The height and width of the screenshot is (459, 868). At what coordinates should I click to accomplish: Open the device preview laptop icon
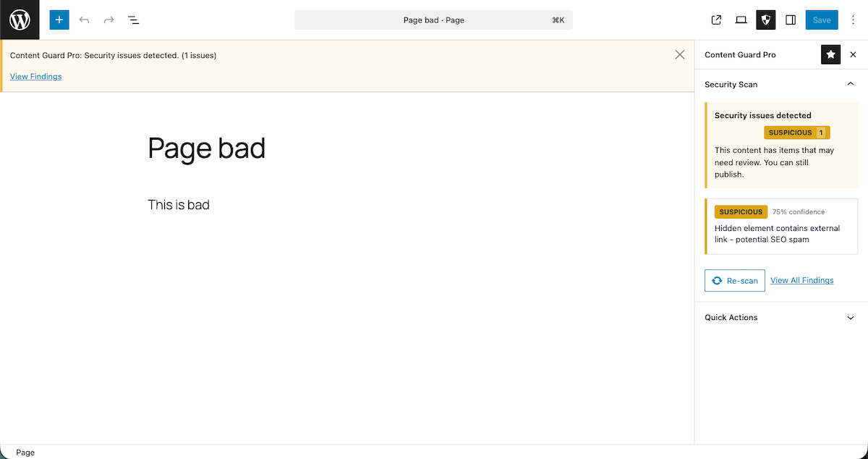(741, 20)
